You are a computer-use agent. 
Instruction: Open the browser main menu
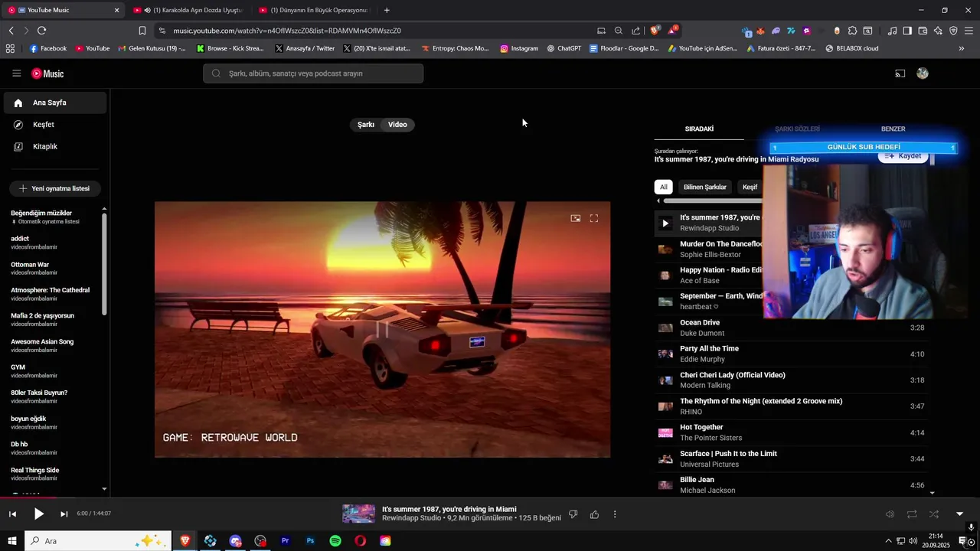[969, 31]
